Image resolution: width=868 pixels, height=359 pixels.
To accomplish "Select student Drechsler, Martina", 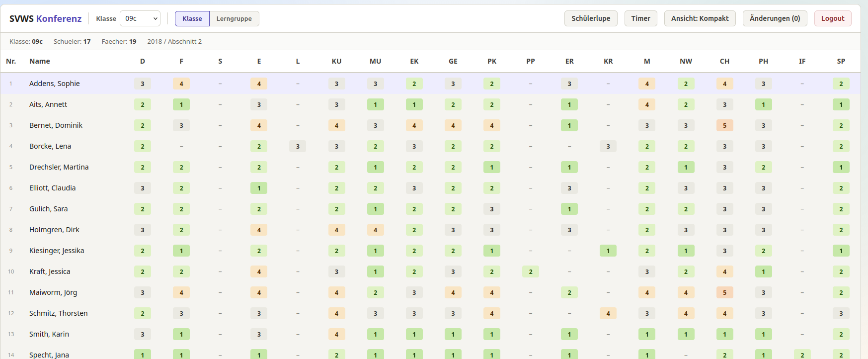I will coord(59,167).
